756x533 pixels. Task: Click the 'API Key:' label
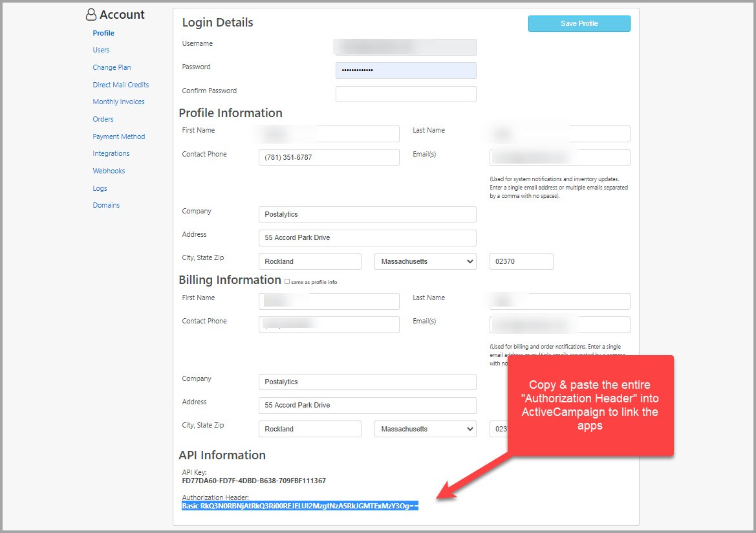pos(194,472)
